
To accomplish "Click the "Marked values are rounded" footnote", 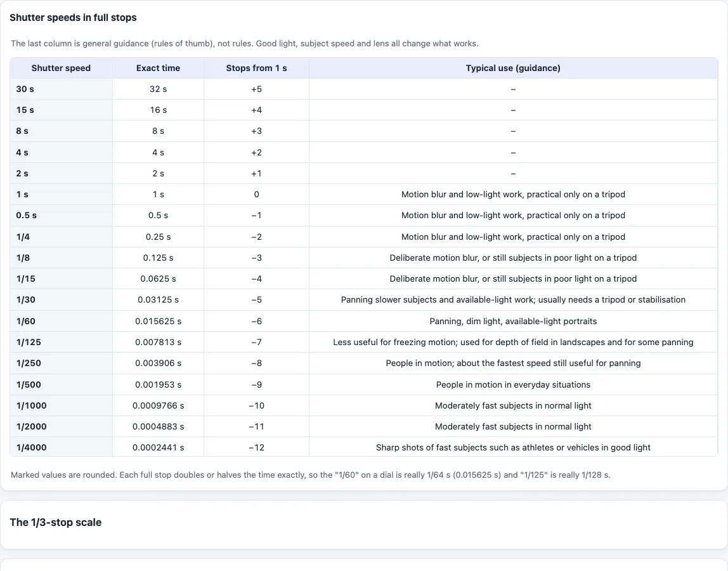I will [x=310, y=475].
